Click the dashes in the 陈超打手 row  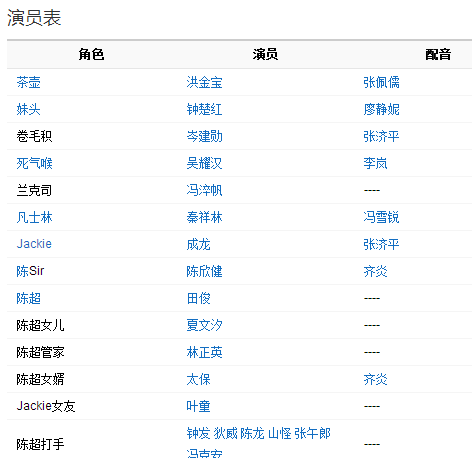pyautogui.click(x=372, y=444)
